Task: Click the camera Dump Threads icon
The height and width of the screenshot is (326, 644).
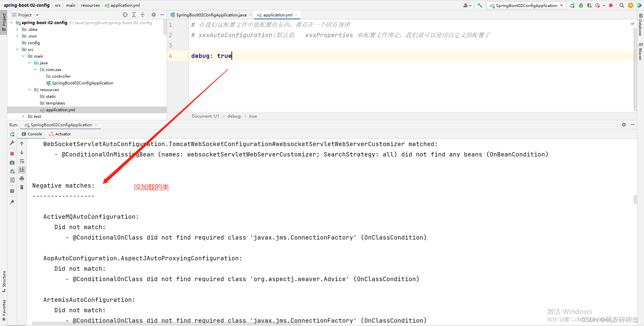Action: click(x=12, y=162)
